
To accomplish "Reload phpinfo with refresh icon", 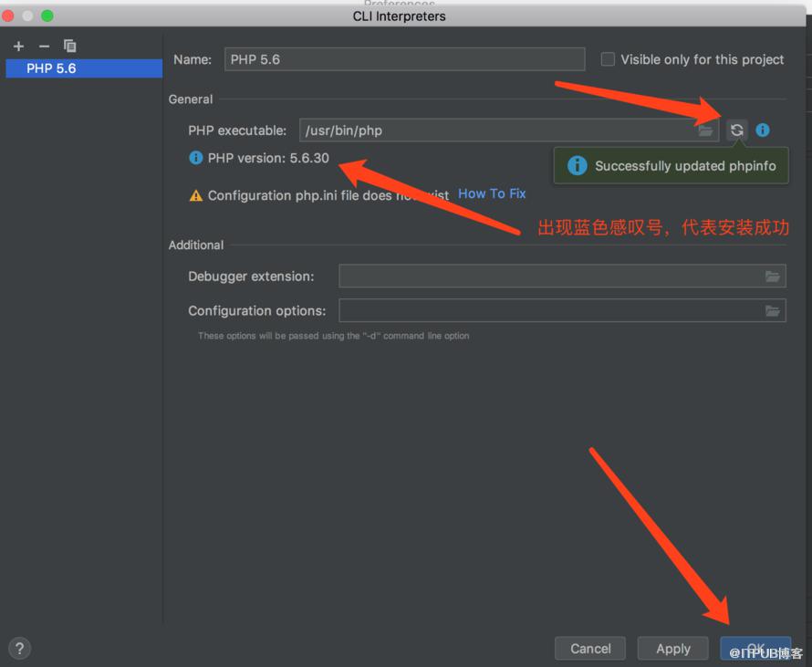I will coord(737,130).
